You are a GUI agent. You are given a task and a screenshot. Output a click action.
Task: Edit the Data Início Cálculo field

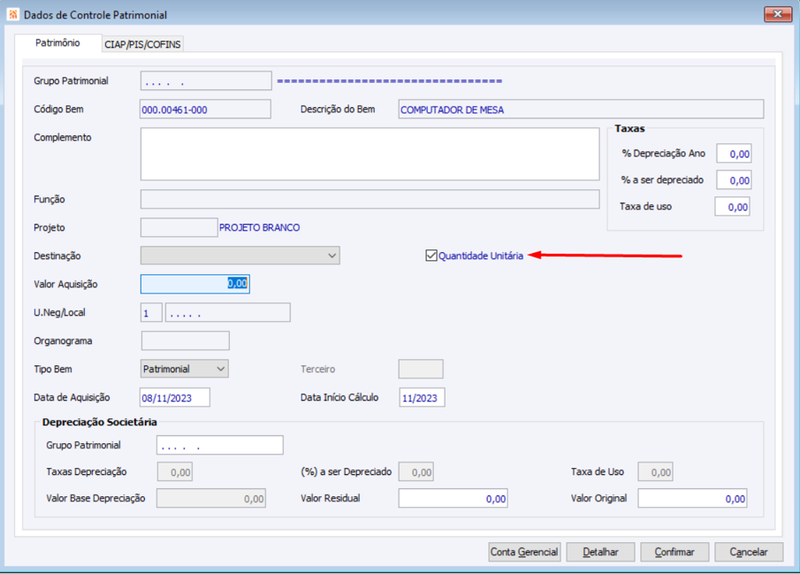[x=422, y=397]
